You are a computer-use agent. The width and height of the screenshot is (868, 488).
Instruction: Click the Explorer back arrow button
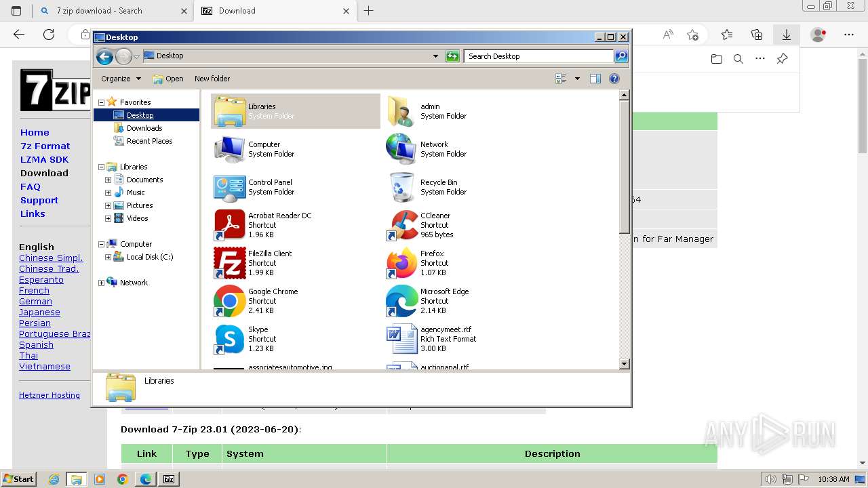tap(104, 56)
